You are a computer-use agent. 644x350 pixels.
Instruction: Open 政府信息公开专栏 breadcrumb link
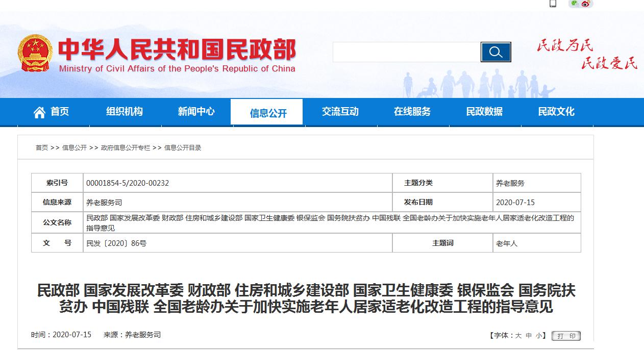click(x=126, y=148)
